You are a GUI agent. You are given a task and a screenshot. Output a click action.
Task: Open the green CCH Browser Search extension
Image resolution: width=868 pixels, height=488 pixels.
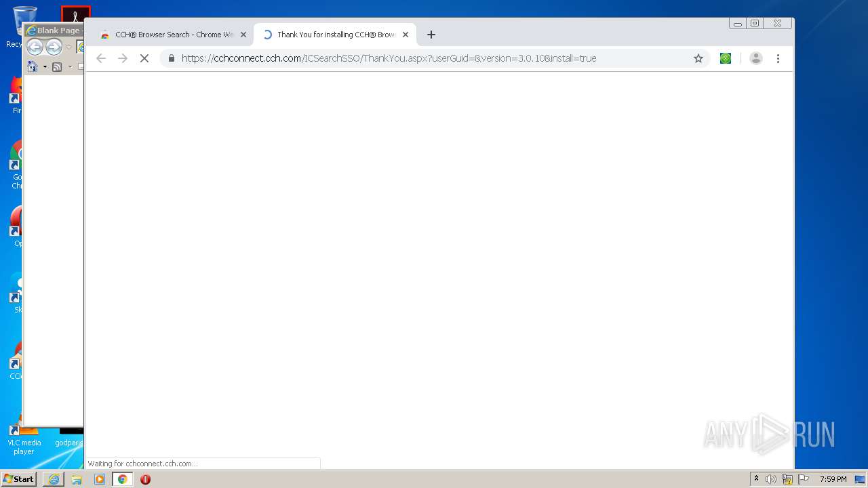click(x=726, y=58)
